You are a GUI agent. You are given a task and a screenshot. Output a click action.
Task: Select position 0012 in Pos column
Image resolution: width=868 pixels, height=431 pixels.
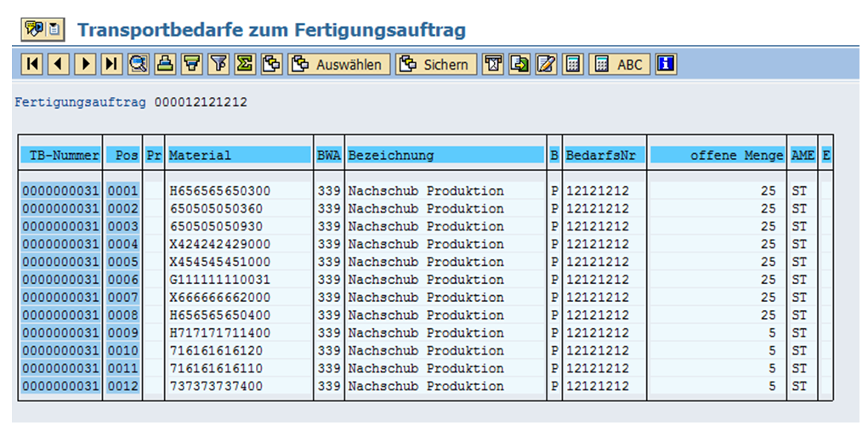122,387
